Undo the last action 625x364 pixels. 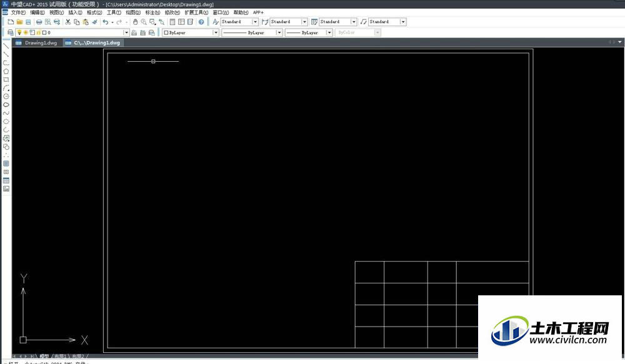pos(105,22)
